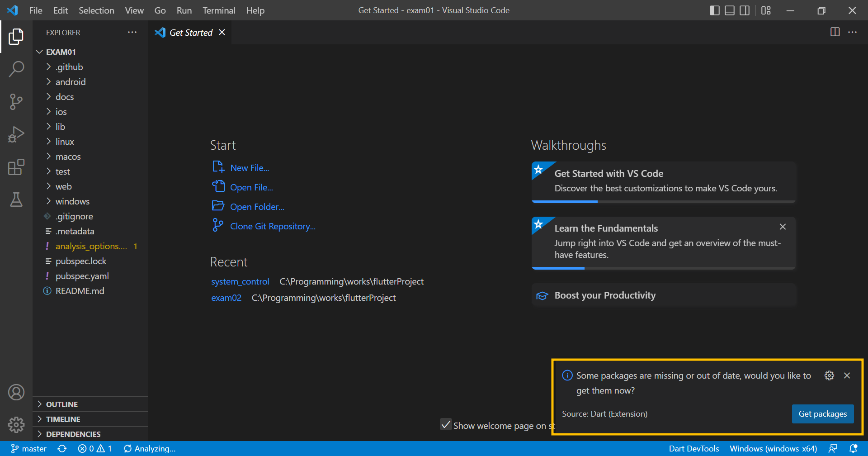Viewport: 868px width, 456px height.
Task: Open the Manage gear in activity bar
Action: [16, 424]
